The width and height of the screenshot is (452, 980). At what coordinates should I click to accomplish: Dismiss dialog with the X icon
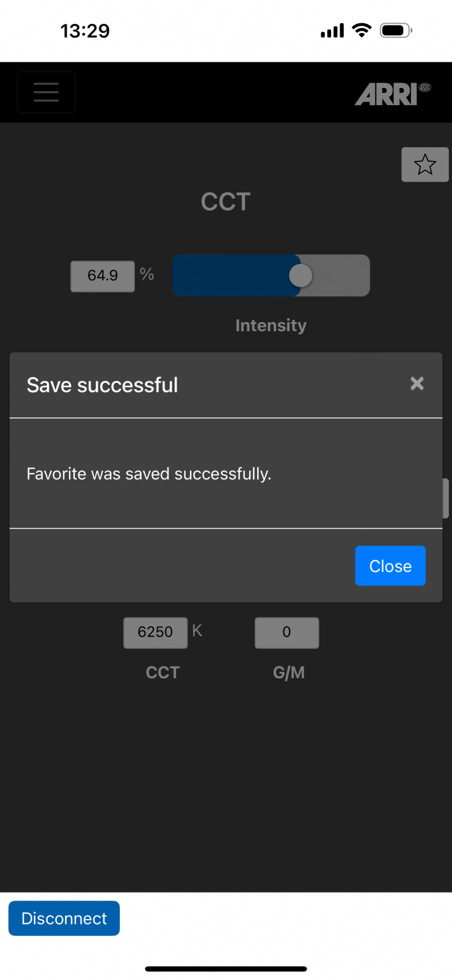(x=417, y=384)
